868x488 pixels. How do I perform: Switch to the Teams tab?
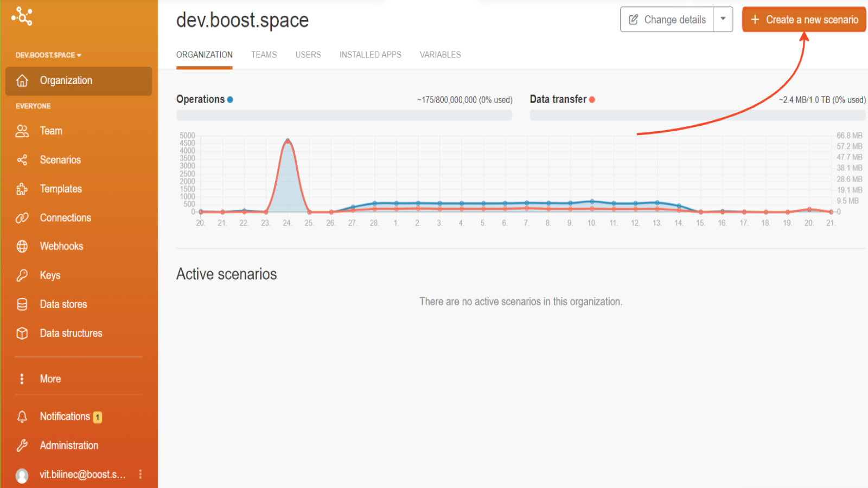point(264,54)
